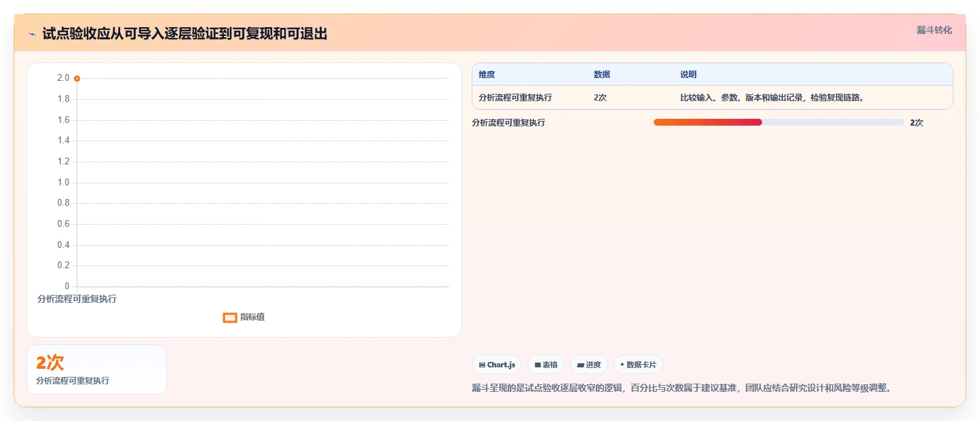The height and width of the screenshot is (421, 980).
Task: Click the y-axis tick 0.2
Action: point(63,266)
